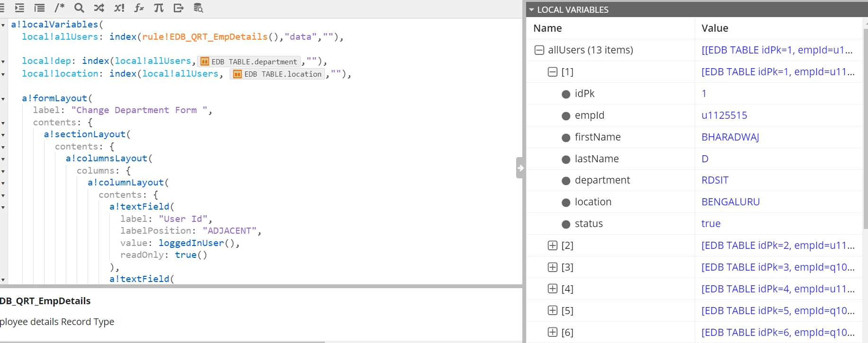
Task: Click the status value true
Action: pos(711,223)
